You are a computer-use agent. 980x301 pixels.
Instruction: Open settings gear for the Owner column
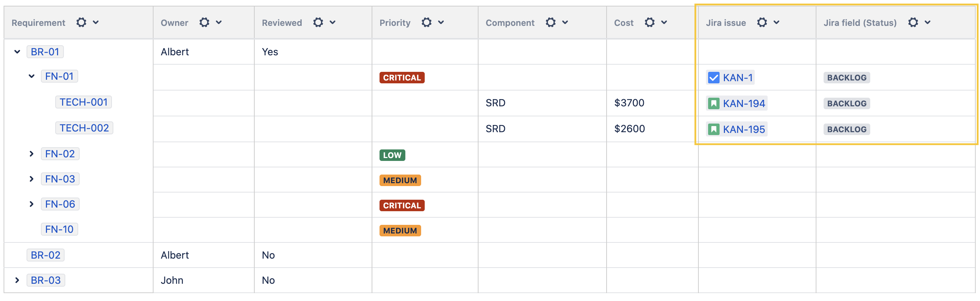click(x=204, y=23)
